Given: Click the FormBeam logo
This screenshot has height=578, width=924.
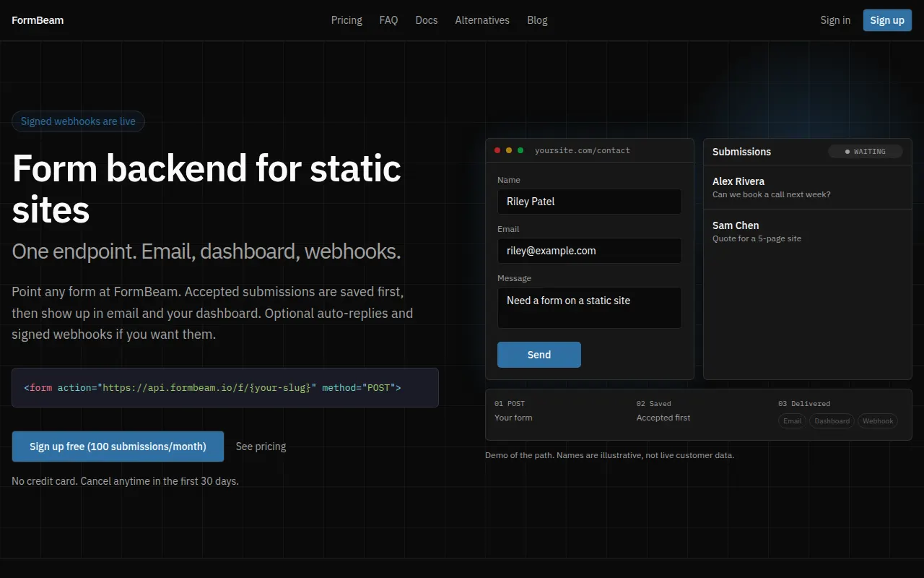Looking at the screenshot, I should [38, 20].
